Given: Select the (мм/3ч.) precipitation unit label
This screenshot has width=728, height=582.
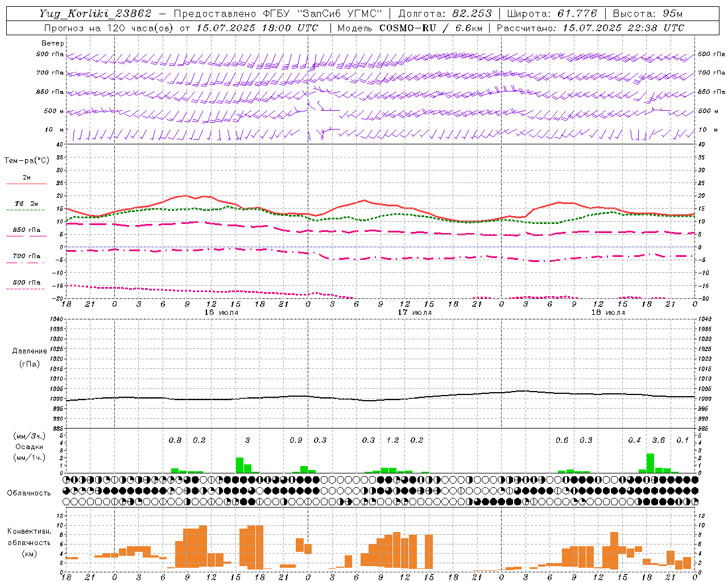Looking at the screenshot, I should (29, 436).
